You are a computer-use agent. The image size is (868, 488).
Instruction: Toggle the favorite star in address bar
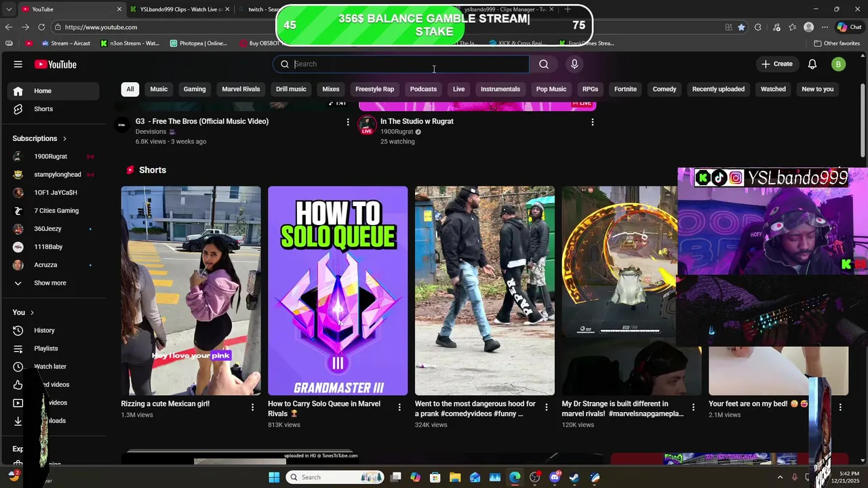point(741,27)
